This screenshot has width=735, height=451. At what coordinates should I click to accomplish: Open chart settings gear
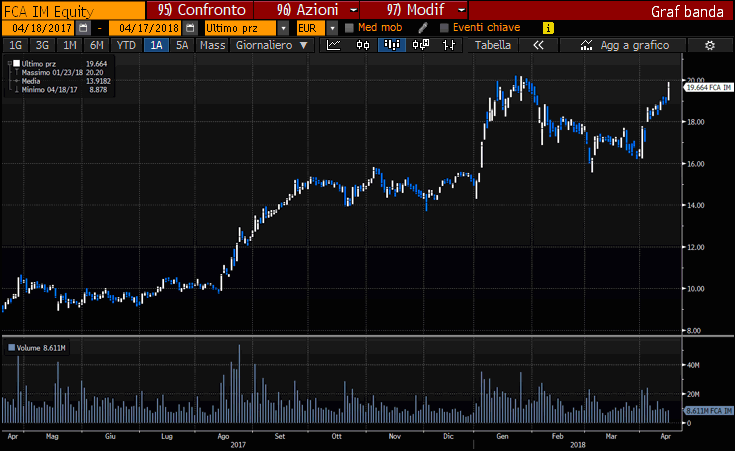pos(710,45)
